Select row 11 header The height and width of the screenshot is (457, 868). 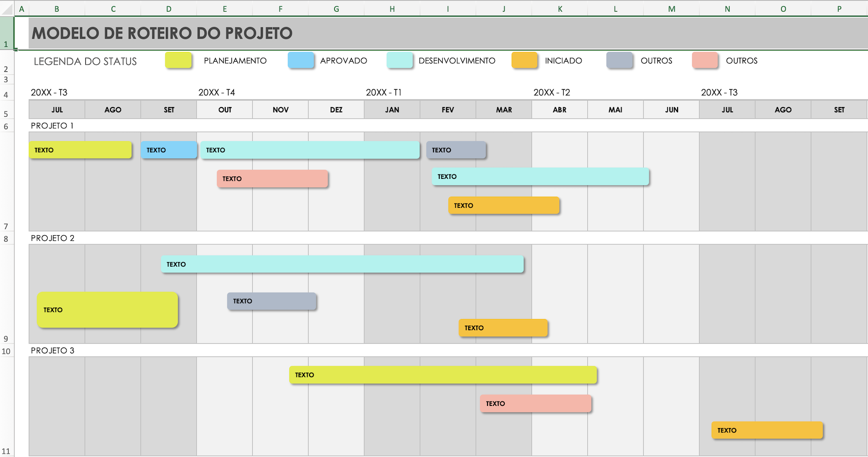[x=7, y=406]
